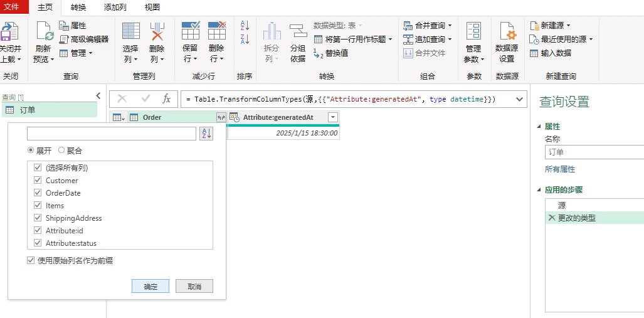Viewport: 644px width, 318px height.
Task: Open the Attribute:generatedAt filter dropdown
Action: (333, 117)
